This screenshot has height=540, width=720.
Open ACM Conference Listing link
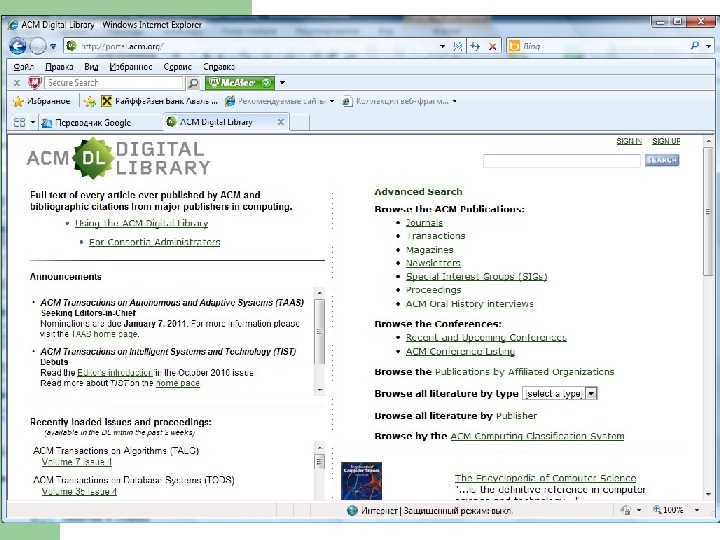pos(460,351)
